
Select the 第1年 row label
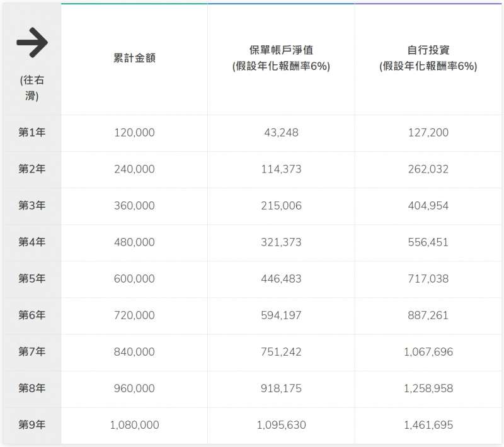(32, 132)
